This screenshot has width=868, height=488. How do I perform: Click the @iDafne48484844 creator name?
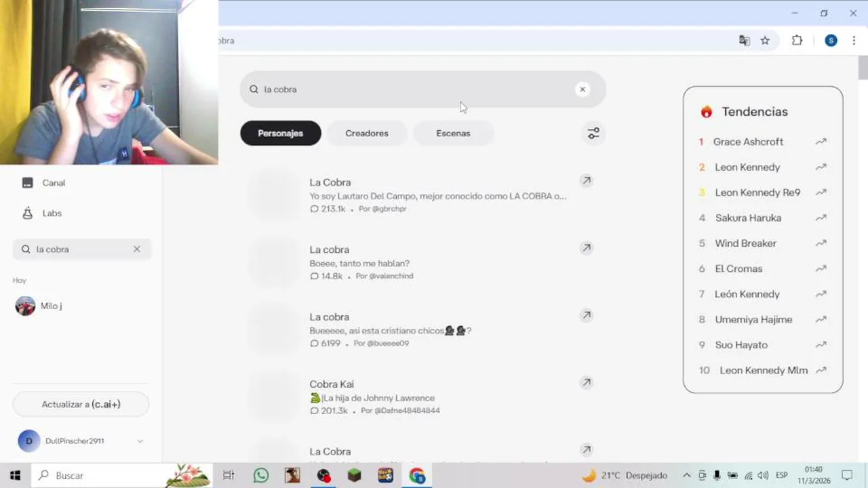coord(407,411)
